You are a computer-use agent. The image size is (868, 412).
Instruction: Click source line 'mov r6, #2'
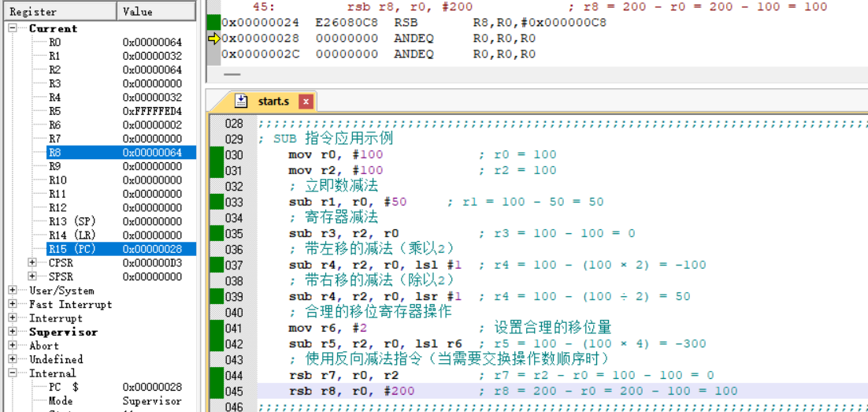pyautogui.click(x=328, y=328)
